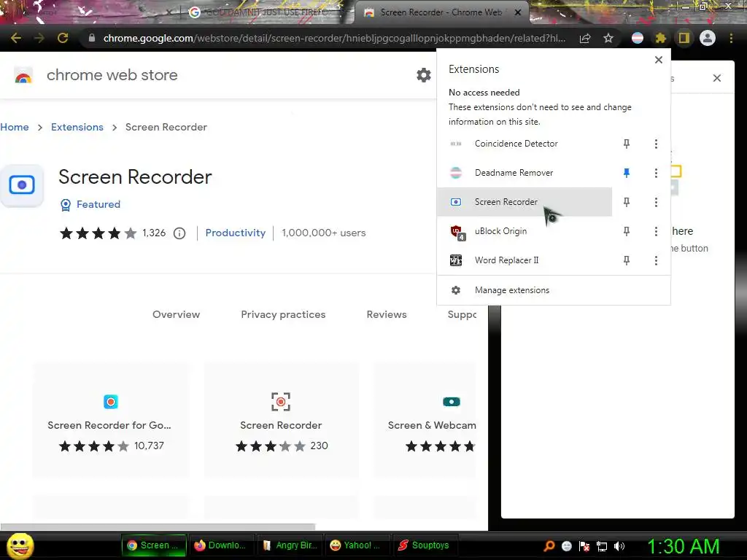Open more options for Coincidence Detector
Image resolution: width=747 pixels, height=560 pixels.
point(656,144)
